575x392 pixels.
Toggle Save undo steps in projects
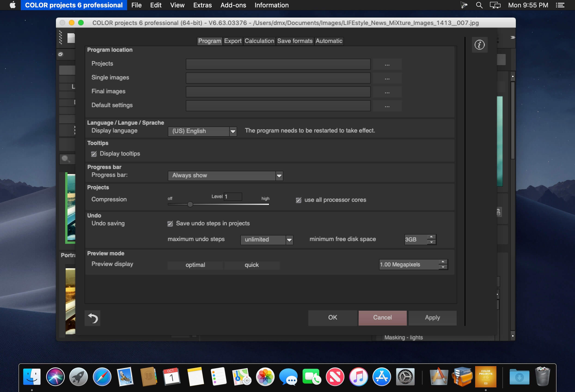(x=170, y=223)
